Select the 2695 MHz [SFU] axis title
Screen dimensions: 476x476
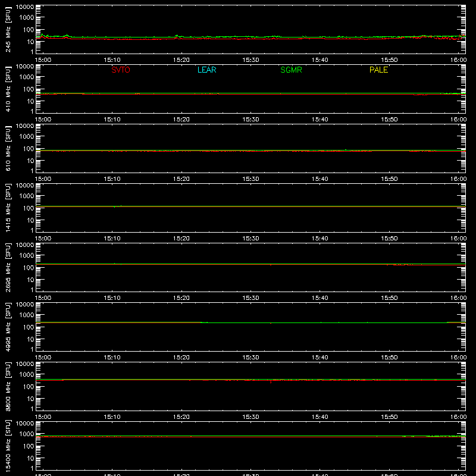8,267
